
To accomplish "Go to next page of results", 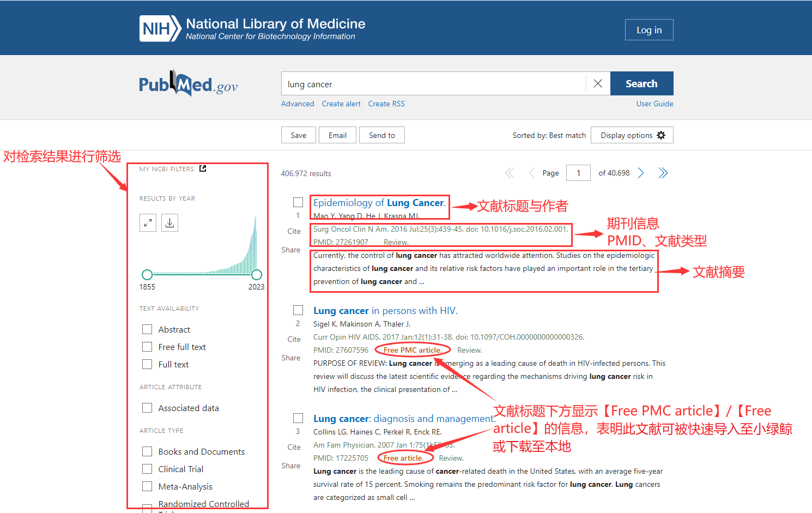I will pyautogui.click(x=641, y=173).
